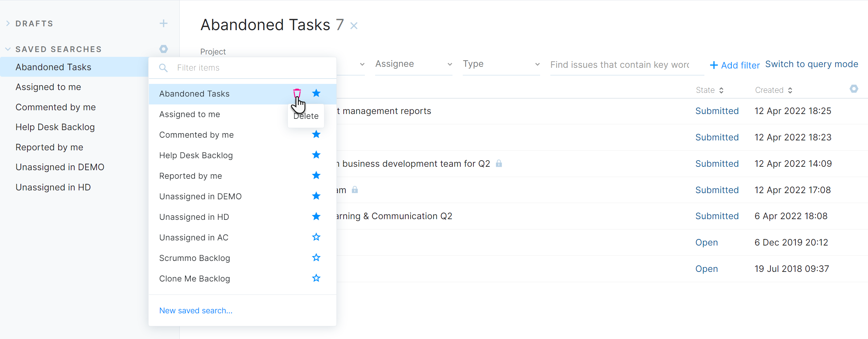Click New saved search link

point(196,311)
